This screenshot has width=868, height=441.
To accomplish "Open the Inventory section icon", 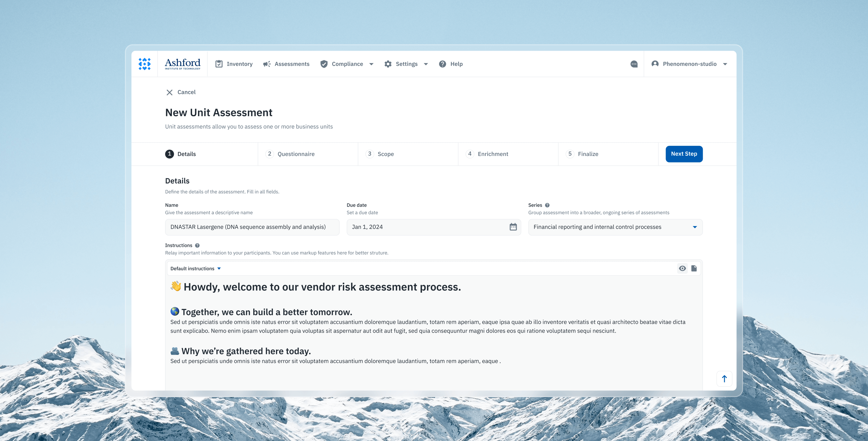I will (x=219, y=64).
